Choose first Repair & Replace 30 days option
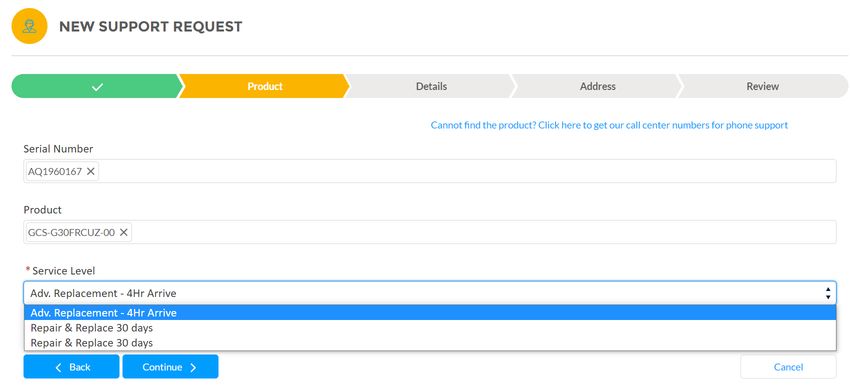The width and height of the screenshot is (850, 389). pyautogui.click(x=430, y=328)
